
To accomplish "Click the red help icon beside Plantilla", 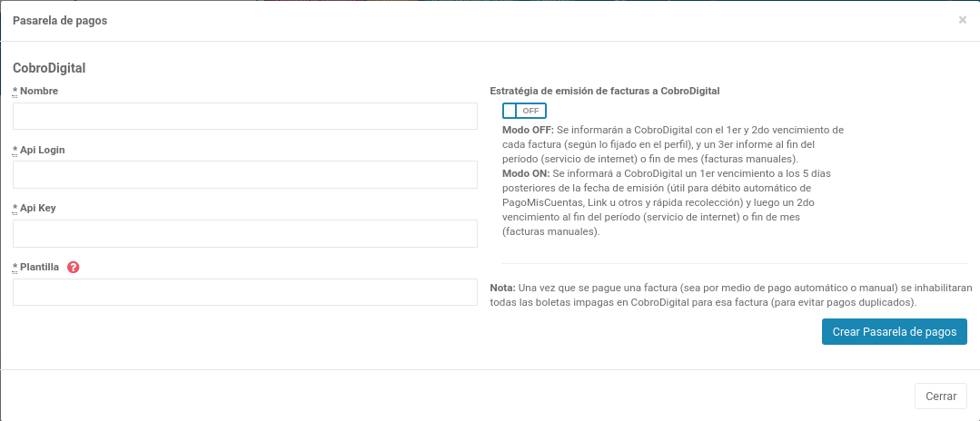I will (74, 267).
